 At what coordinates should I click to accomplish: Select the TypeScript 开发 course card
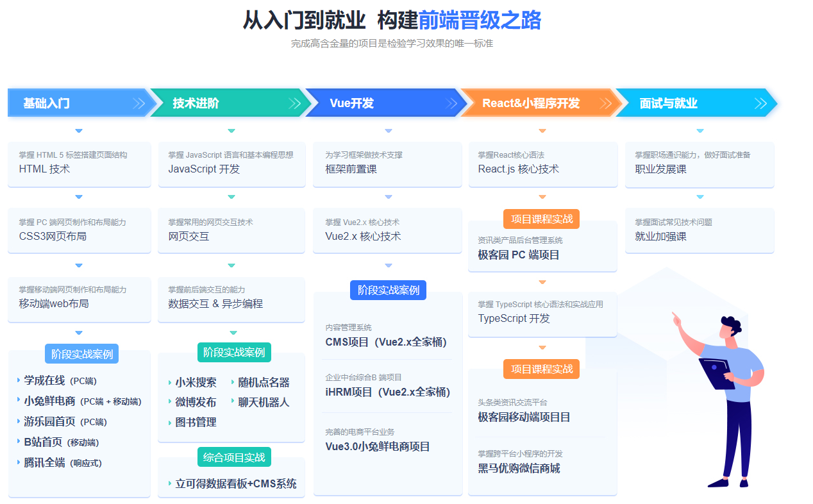(542, 312)
